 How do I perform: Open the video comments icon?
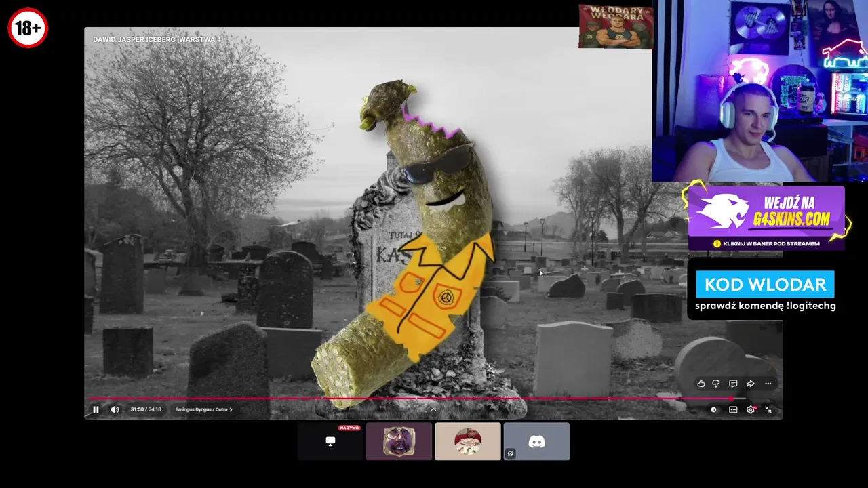pos(733,384)
